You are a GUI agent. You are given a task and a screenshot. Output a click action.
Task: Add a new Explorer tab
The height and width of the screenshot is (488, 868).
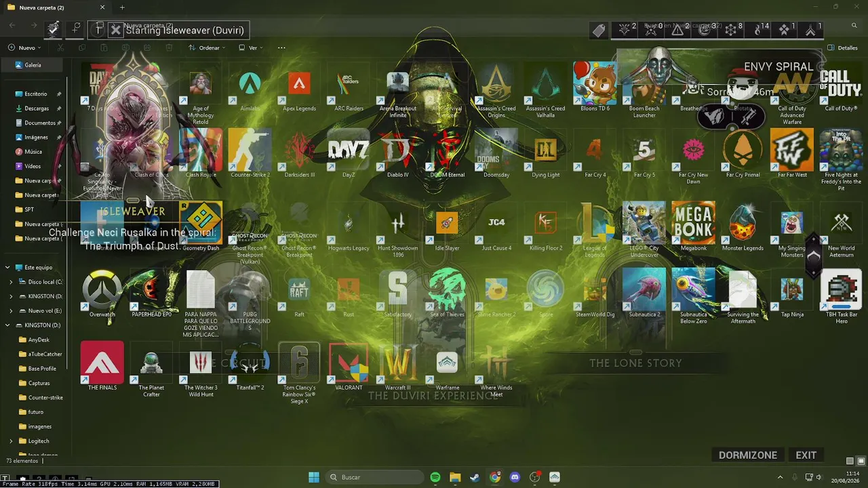122,7
